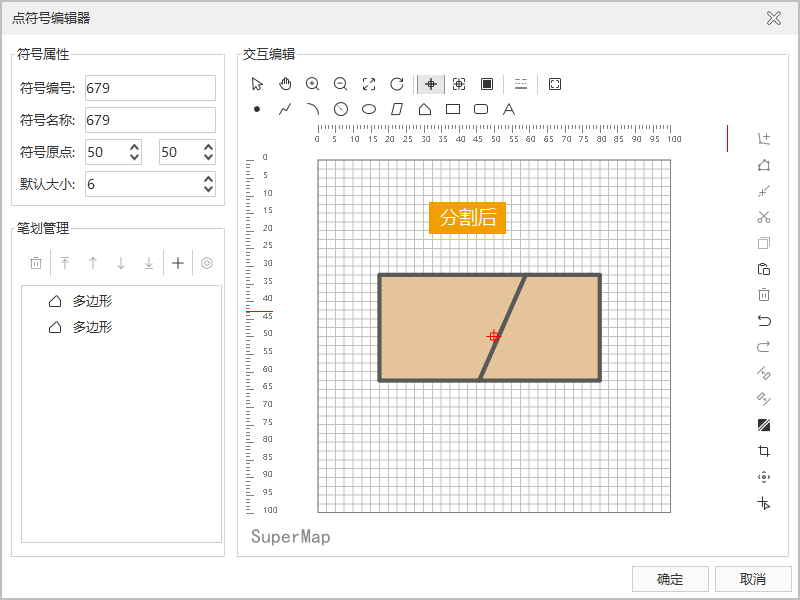The width and height of the screenshot is (800, 600).
Task: Toggle the crosshair origin display button
Action: click(431, 84)
